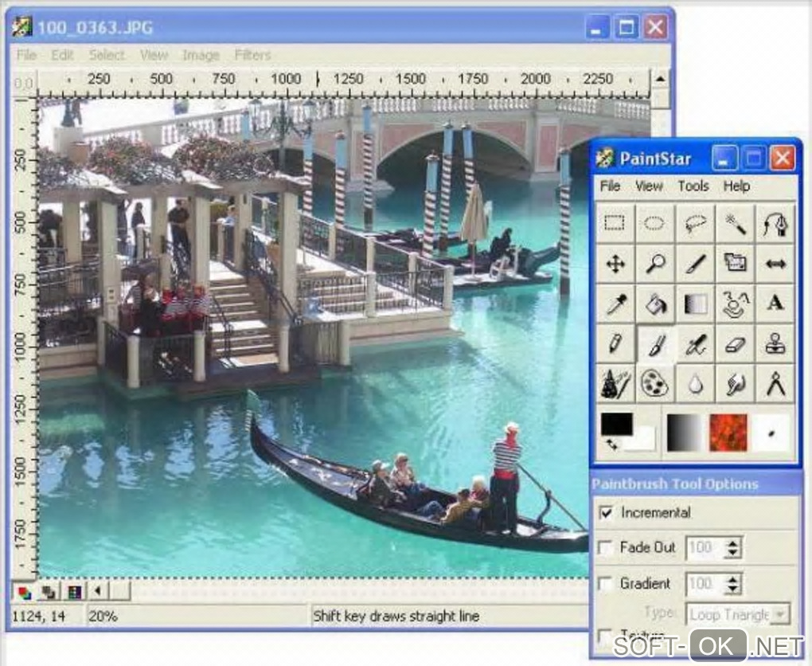Click the Fade Out value field
The height and width of the screenshot is (666, 812).
705,548
